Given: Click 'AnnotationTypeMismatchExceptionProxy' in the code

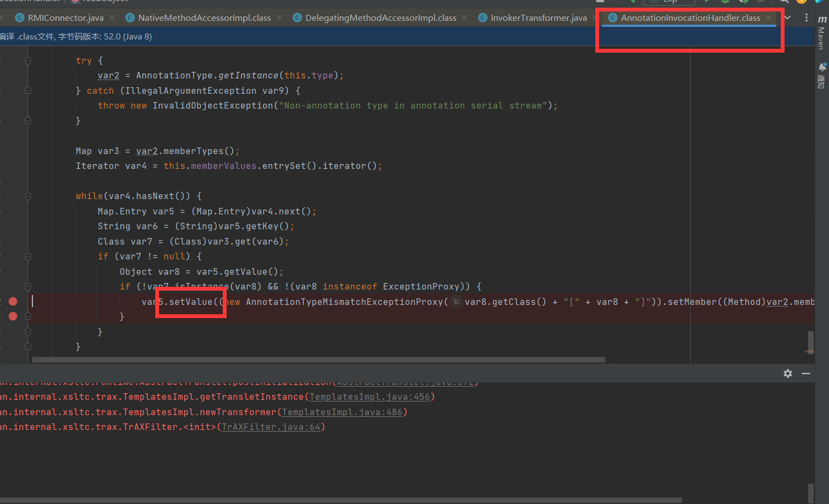Looking at the screenshot, I should pyautogui.click(x=345, y=302).
